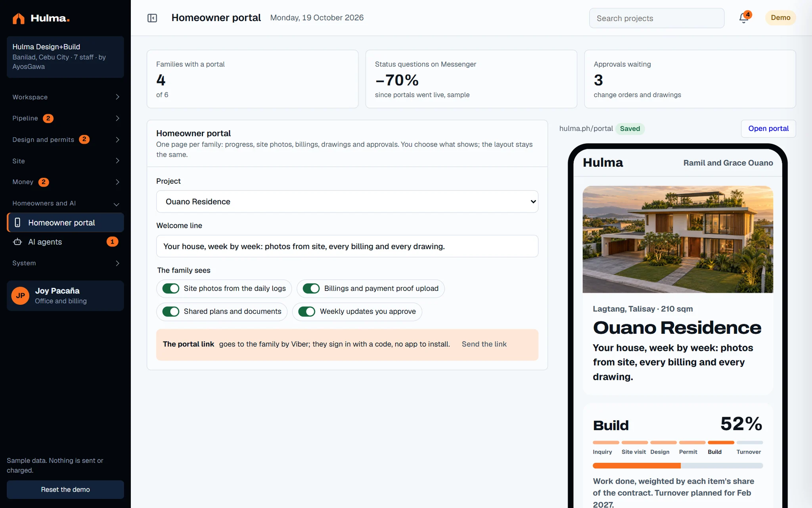Toggle Weekly updates you approve
Viewport: 812px width, 508px height.
click(x=307, y=312)
